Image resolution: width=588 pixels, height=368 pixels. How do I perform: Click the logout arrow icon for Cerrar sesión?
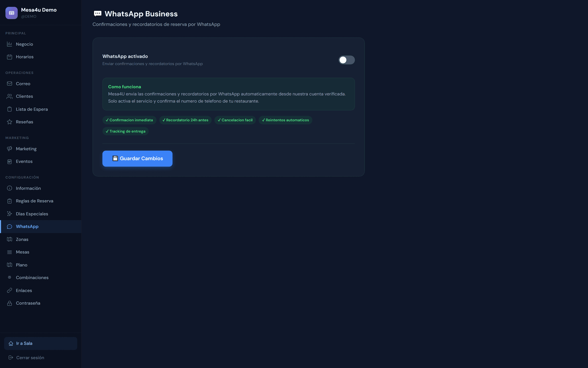(x=11, y=357)
